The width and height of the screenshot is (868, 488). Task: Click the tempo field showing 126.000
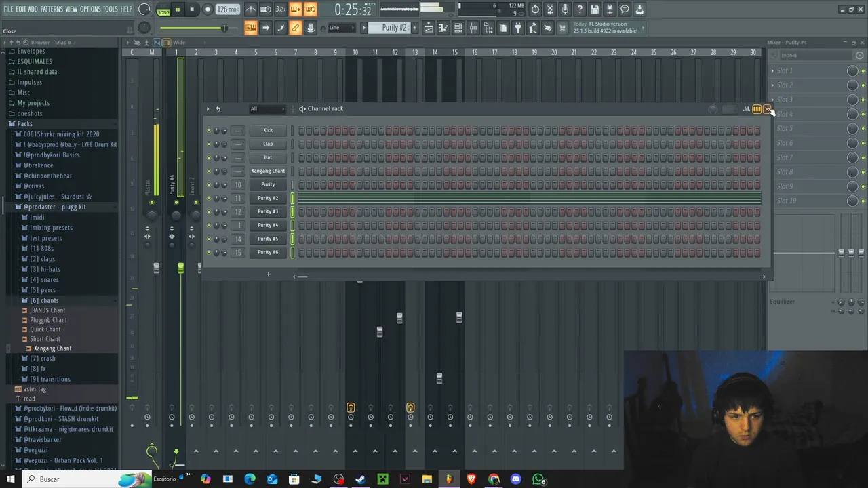228,9
